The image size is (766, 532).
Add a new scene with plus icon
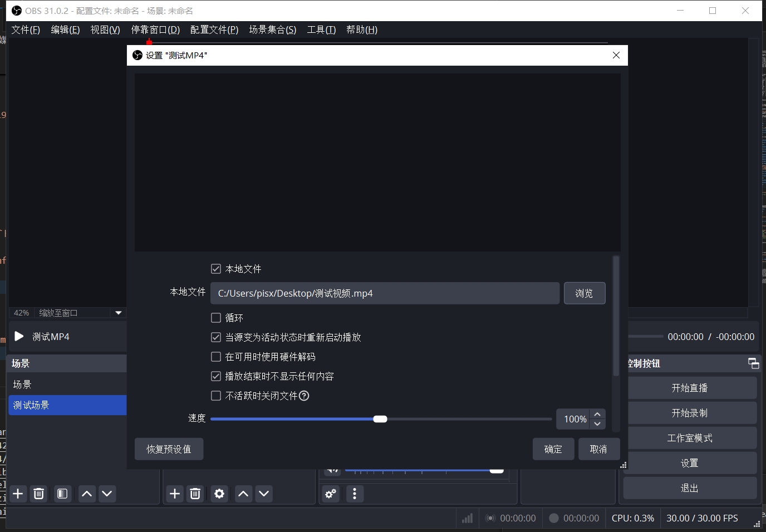pos(18,494)
